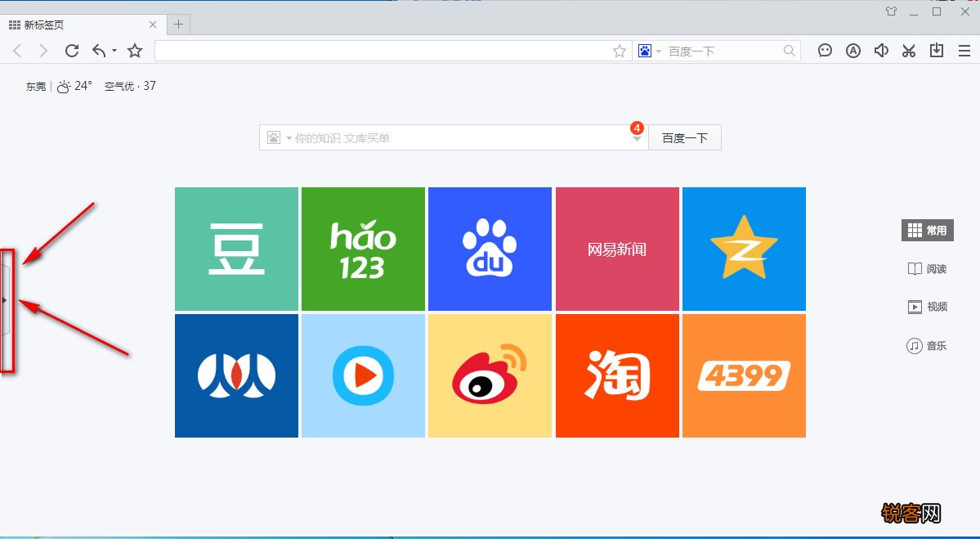Click the 东莞 city label
This screenshot has height=539, width=980.
(x=36, y=87)
